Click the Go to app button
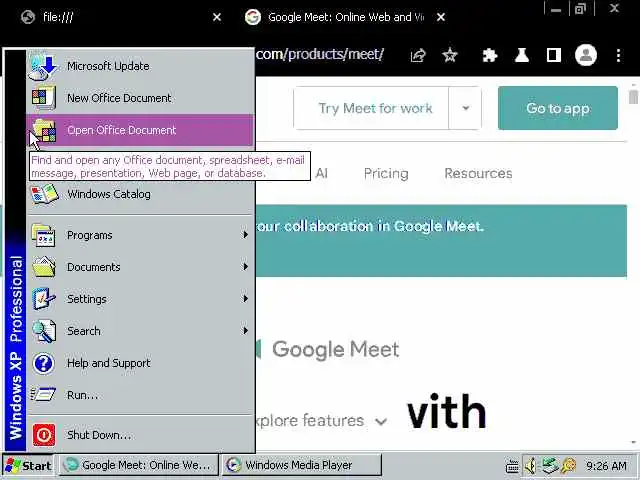The image size is (640, 480). [x=558, y=108]
